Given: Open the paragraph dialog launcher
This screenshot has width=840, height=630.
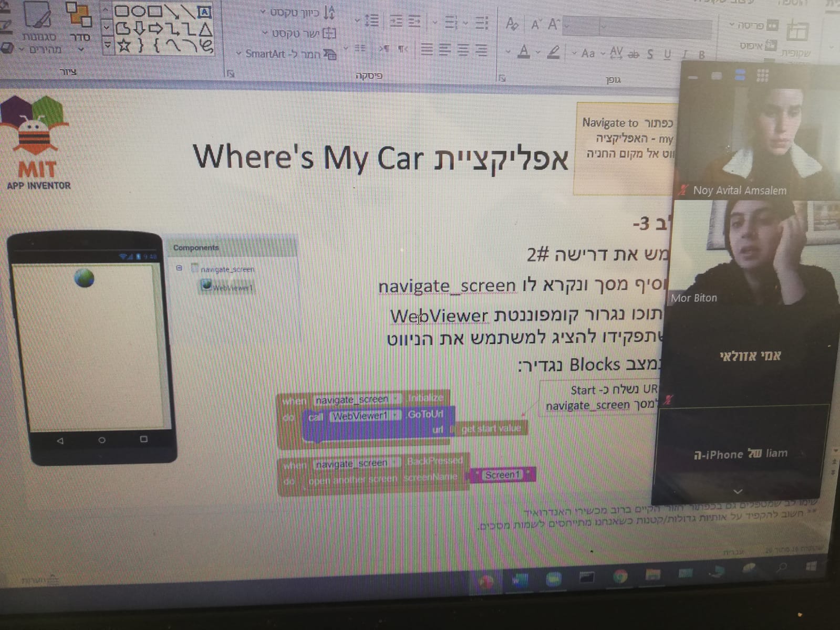Looking at the screenshot, I should point(230,73).
